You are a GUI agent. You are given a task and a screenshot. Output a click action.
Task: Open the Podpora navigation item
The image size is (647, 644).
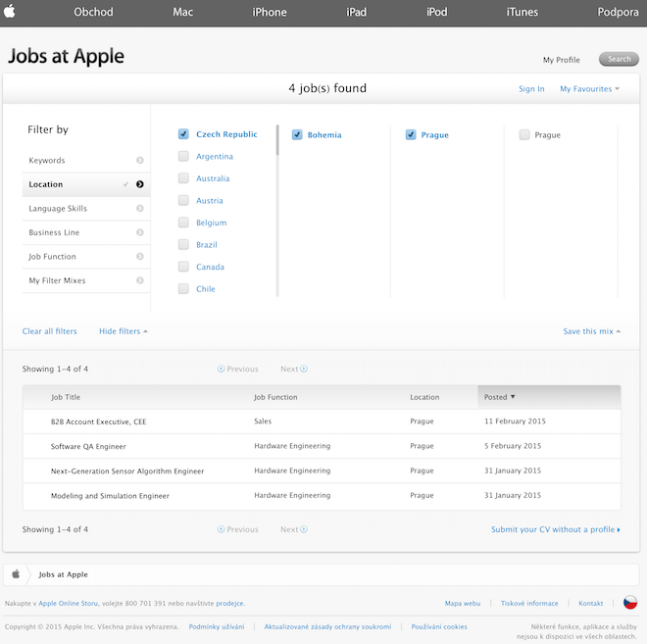point(618,12)
